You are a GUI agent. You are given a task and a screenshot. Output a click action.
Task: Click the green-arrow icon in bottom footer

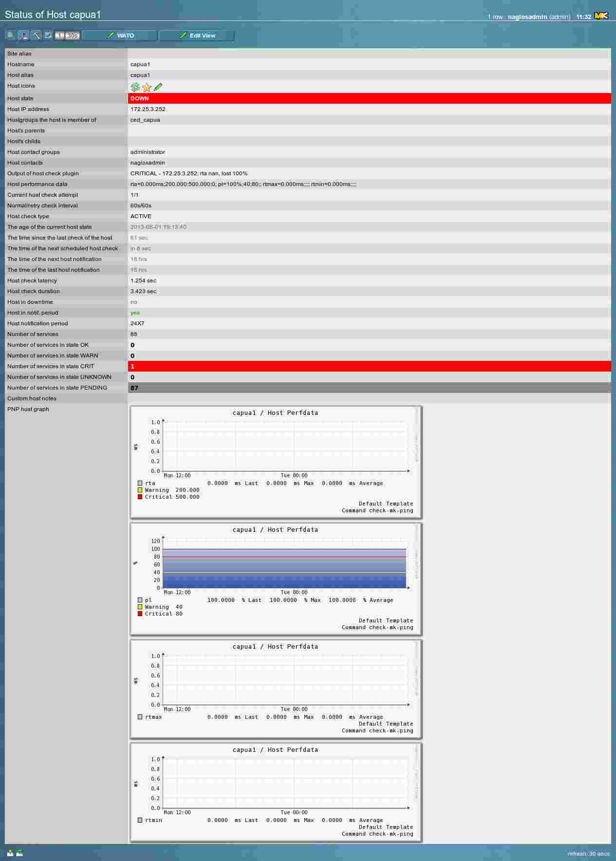(x=19, y=853)
